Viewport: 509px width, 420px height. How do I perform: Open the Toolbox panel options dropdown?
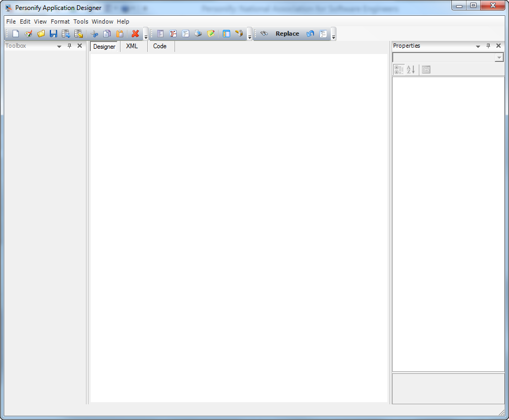point(59,46)
